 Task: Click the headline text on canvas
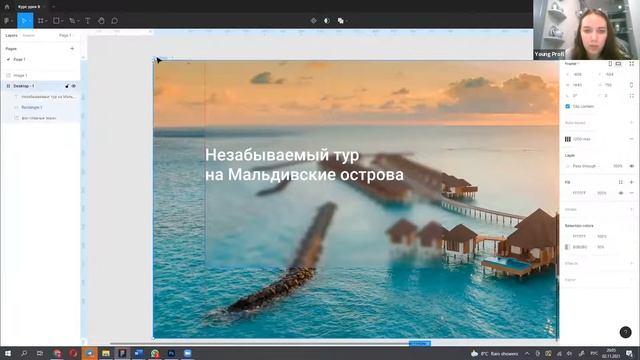(304, 164)
